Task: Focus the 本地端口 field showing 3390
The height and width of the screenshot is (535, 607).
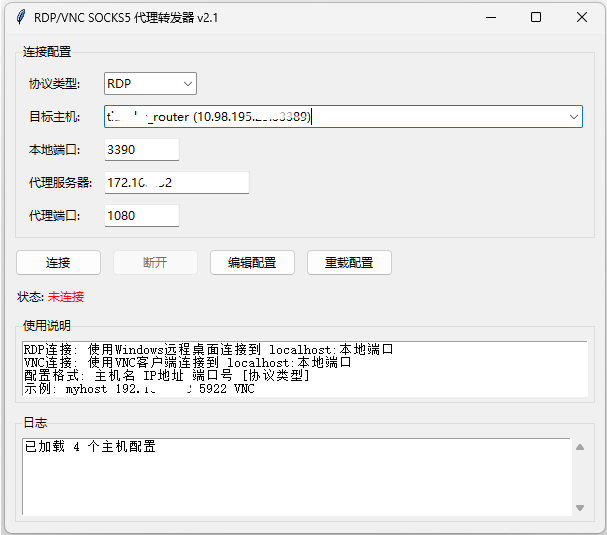Action: (142, 149)
